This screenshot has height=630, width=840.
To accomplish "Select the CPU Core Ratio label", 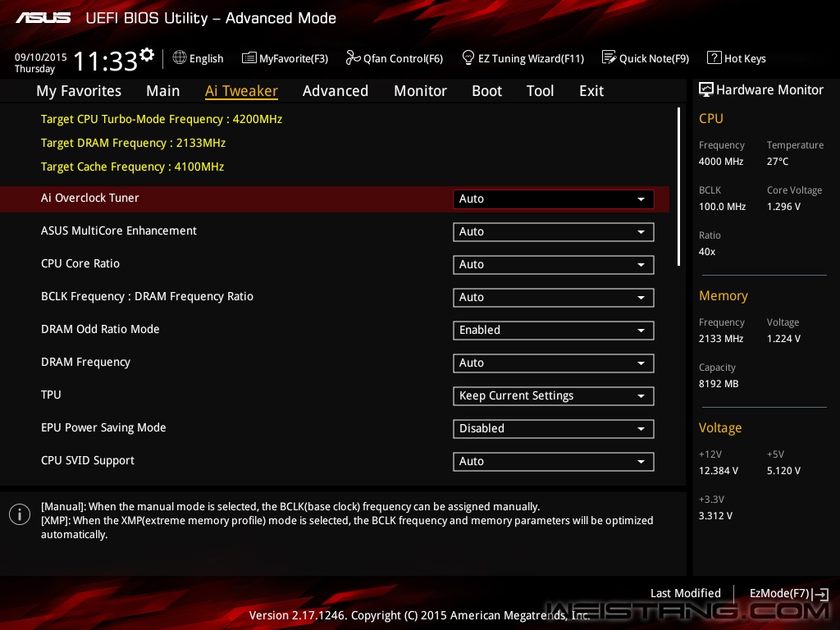I will click(x=80, y=263).
